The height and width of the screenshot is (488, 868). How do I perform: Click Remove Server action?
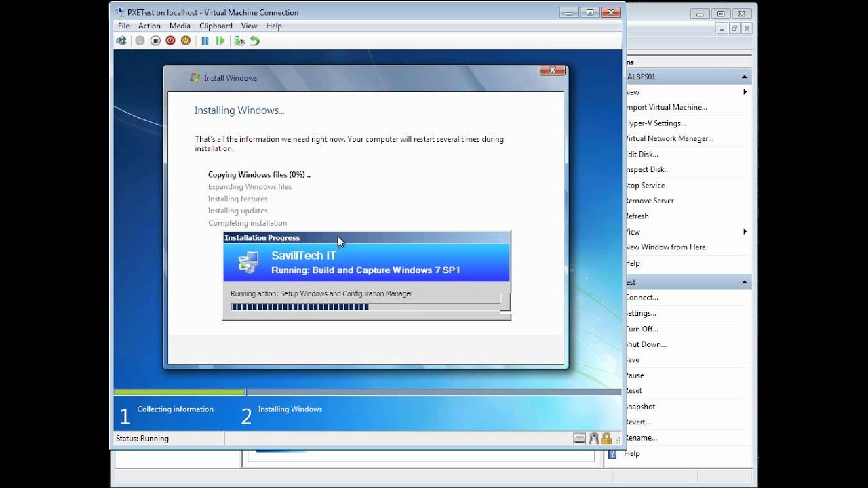point(650,201)
